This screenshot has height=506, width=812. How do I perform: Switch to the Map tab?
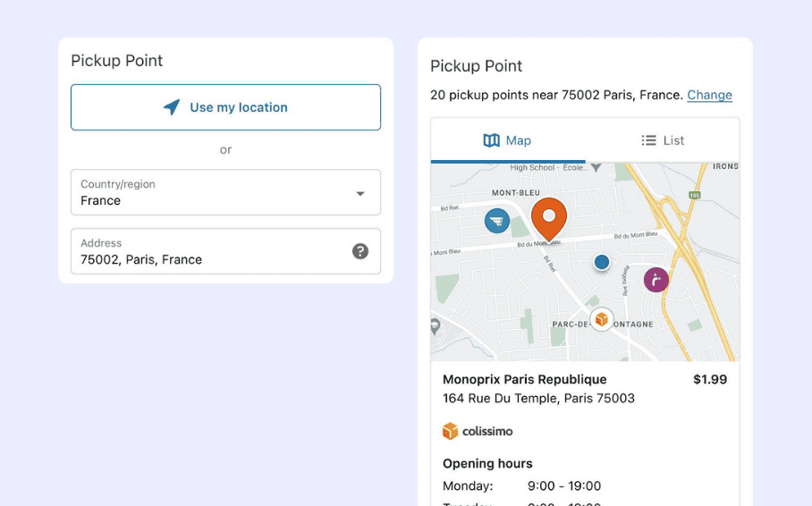pyautogui.click(x=508, y=140)
